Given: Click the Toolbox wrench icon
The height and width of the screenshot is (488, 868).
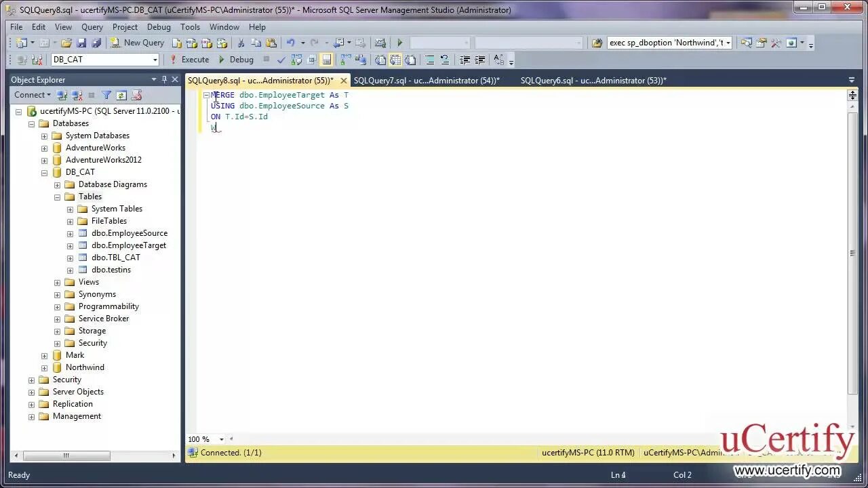Looking at the screenshot, I should 776,43.
